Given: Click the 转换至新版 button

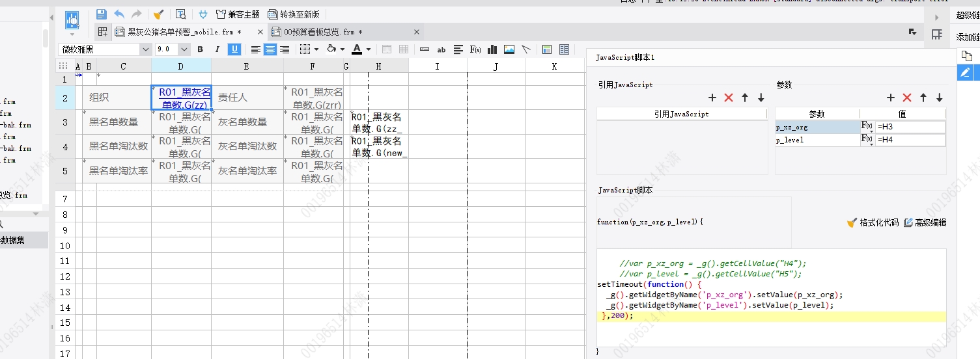Looking at the screenshot, I should 294,14.
